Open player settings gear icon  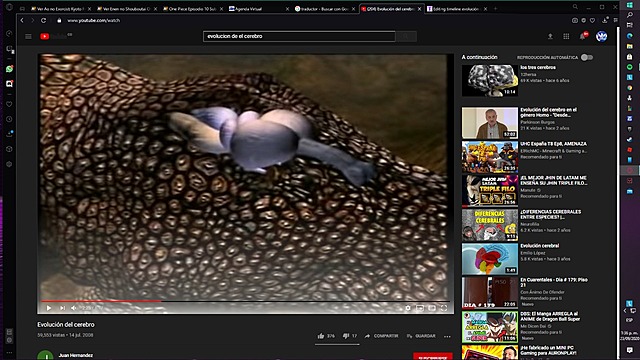pos(407,308)
